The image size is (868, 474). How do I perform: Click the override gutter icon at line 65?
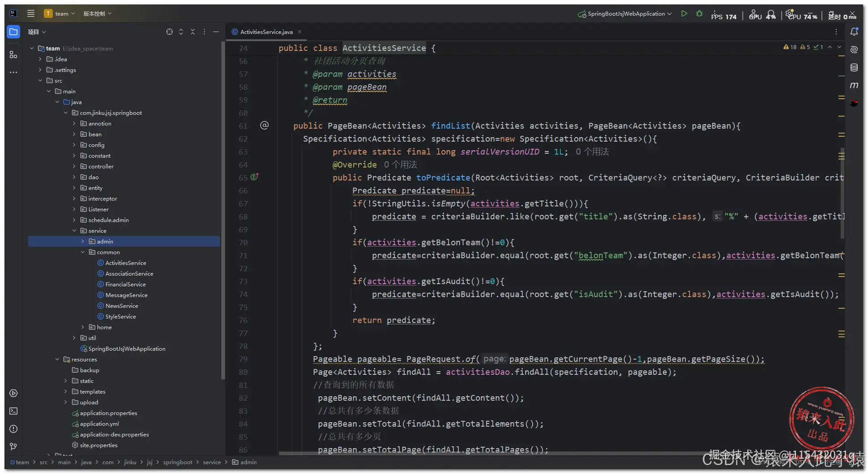pyautogui.click(x=254, y=177)
